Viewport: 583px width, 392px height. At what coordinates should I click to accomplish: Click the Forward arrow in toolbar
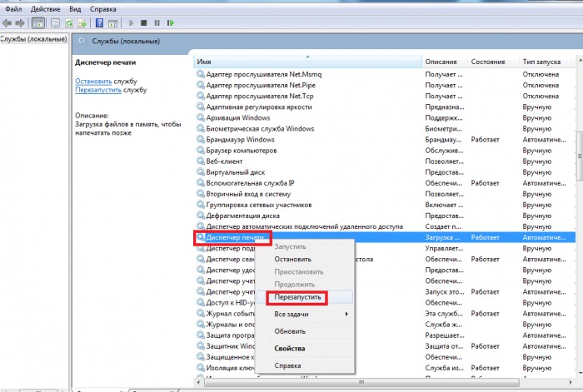(x=19, y=22)
